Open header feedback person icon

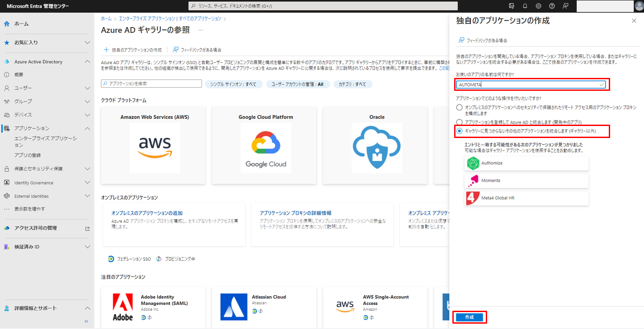point(566,6)
